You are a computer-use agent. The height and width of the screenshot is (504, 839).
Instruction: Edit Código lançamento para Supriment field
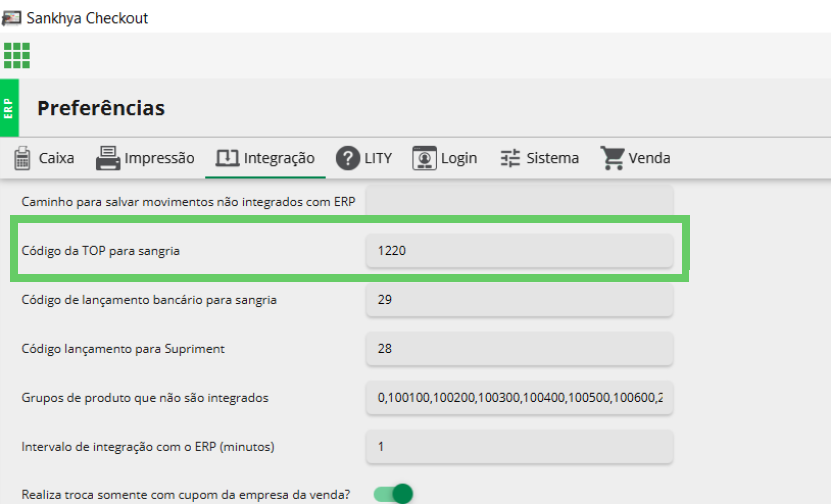pyautogui.click(x=520, y=349)
